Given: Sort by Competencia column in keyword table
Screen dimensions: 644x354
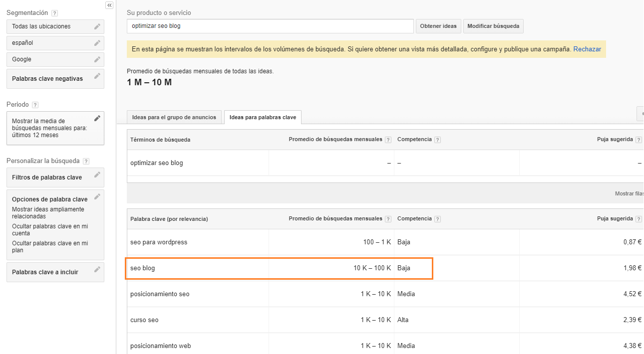Looking at the screenshot, I should 414,219.
